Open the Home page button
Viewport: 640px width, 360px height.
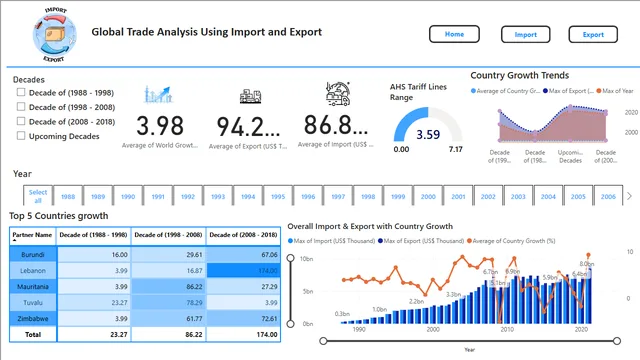click(454, 34)
